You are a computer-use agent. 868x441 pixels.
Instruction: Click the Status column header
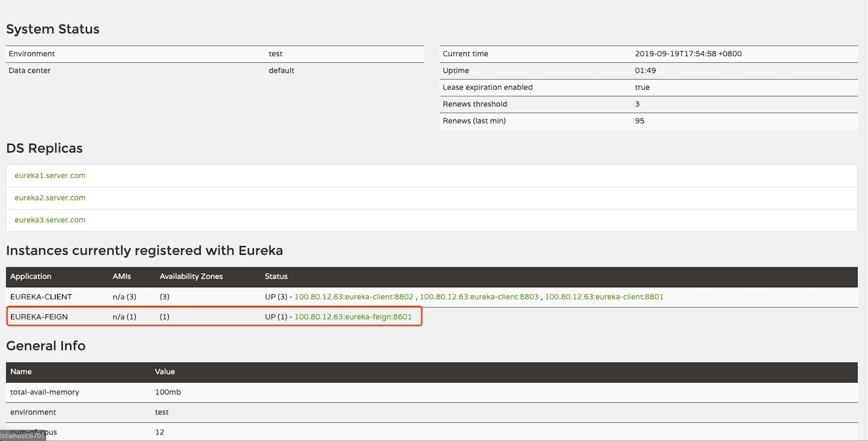click(276, 276)
